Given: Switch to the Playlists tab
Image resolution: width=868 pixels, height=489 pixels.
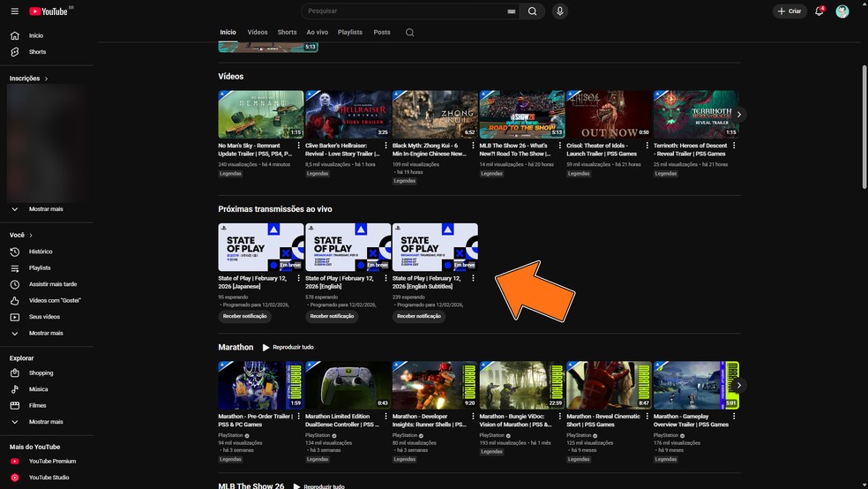Looking at the screenshot, I should click(349, 33).
